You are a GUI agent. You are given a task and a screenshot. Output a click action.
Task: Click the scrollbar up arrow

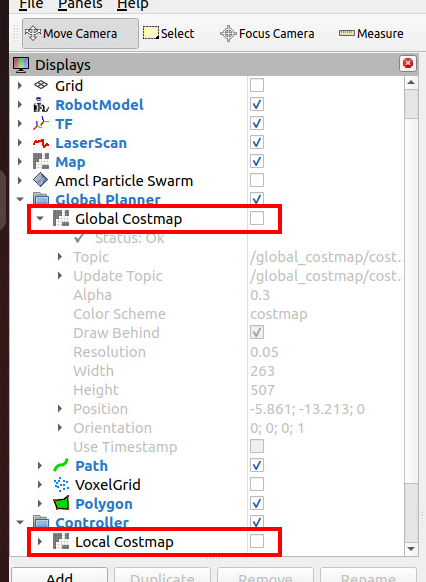(411, 82)
